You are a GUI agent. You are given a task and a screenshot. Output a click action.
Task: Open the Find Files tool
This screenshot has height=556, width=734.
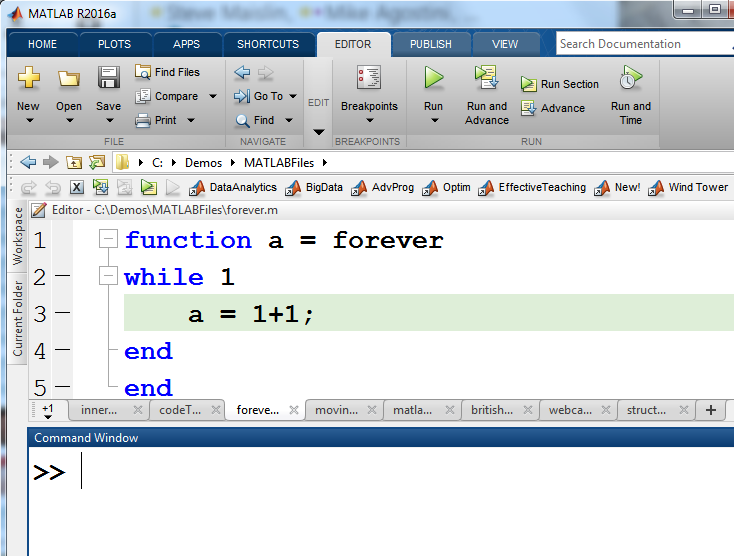click(168, 72)
